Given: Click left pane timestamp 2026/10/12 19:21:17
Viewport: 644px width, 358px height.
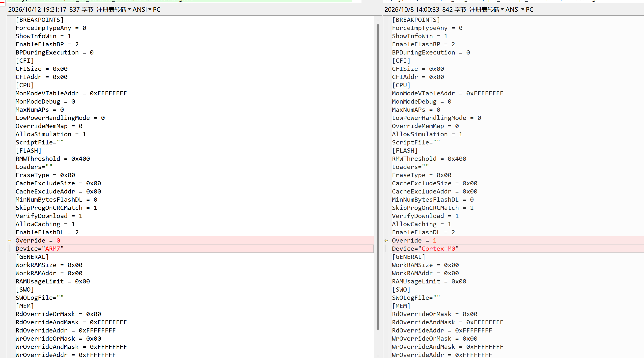Looking at the screenshot, I should [x=37, y=9].
